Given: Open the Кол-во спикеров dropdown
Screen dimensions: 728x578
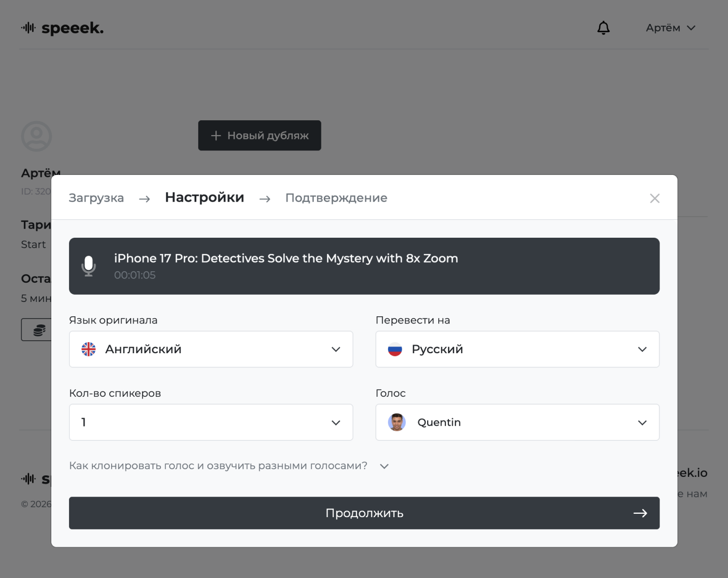Looking at the screenshot, I should (x=211, y=422).
